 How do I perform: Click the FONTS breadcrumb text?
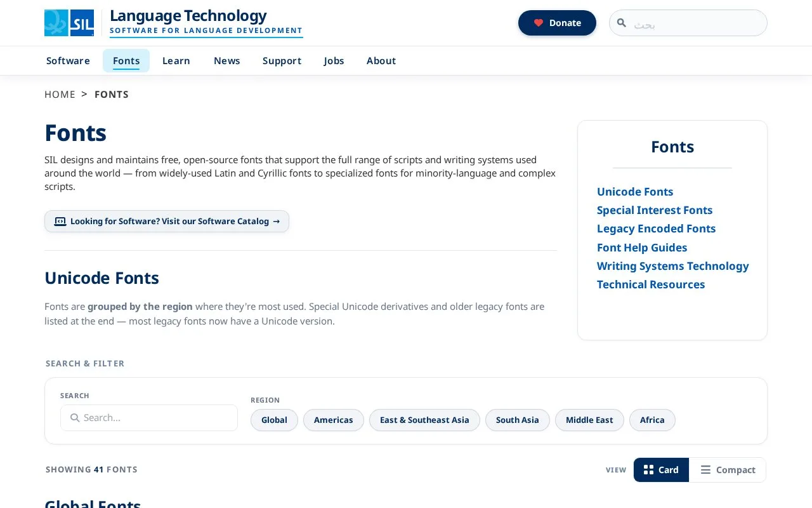click(x=112, y=95)
